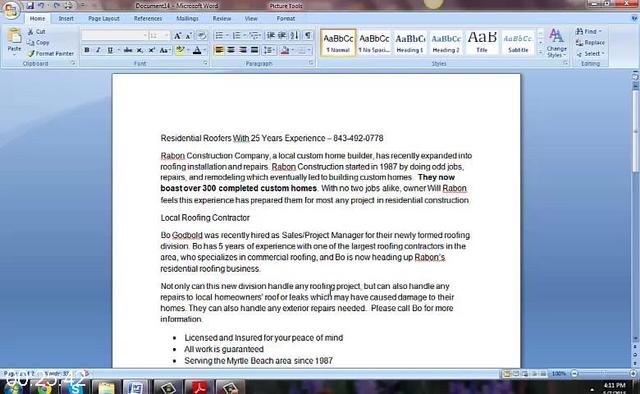The image size is (640, 394).
Task: Justify the paragraph text
Action: pyautogui.click(x=254, y=50)
